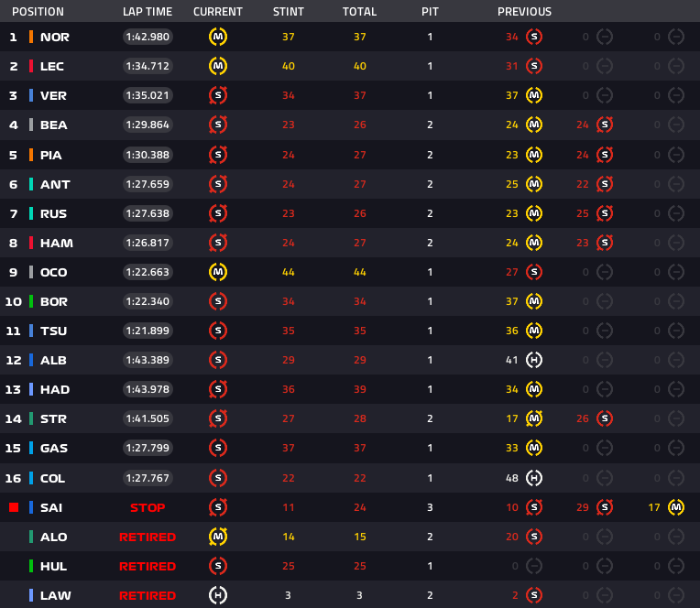Click TSU's lap time 1:21.899
The width and height of the screenshot is (700, 608).
point(148,331)
